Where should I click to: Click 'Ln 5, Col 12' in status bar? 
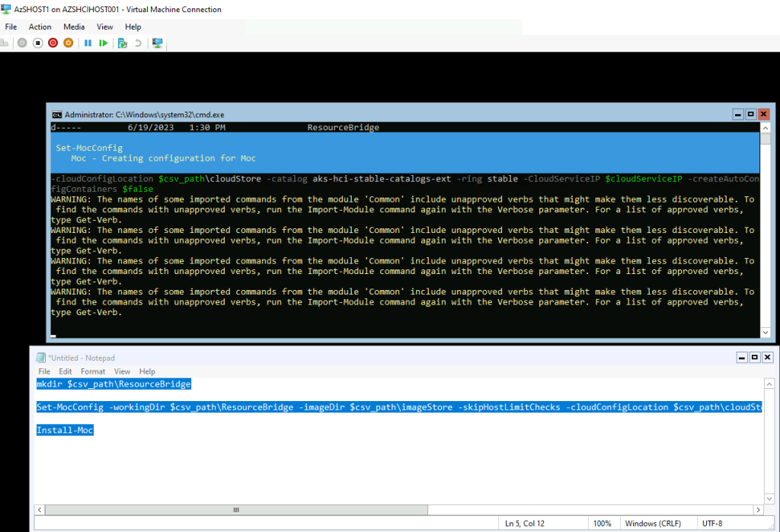coord(525,524)
